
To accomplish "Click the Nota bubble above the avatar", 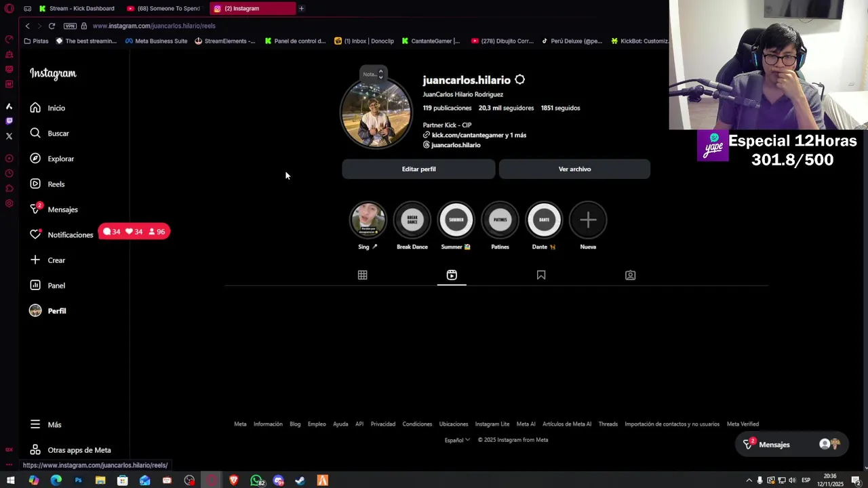I will point(372,74).
